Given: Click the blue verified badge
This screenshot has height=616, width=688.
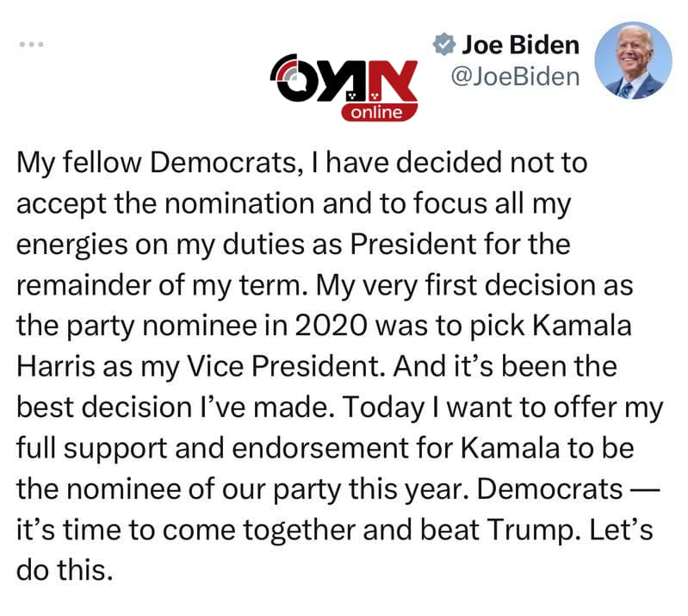Looking at the screenshot, I should click(x=443, y=43).
